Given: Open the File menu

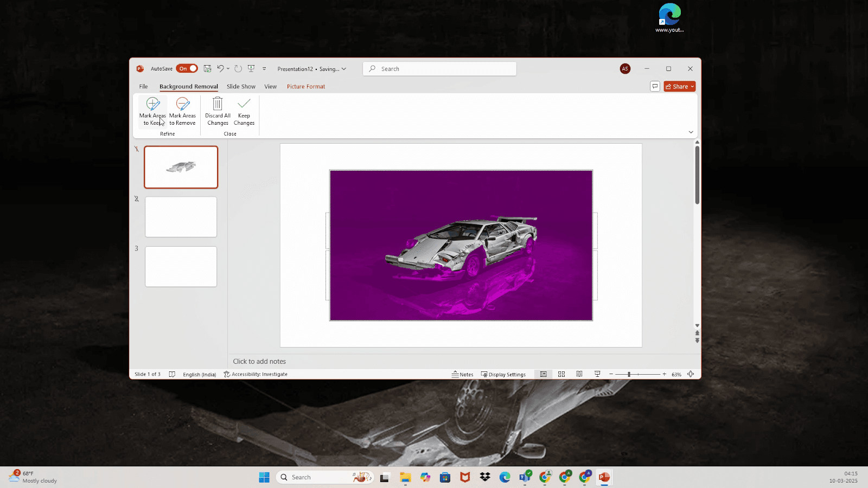Looking at the screenshot, I should (143, 86).
